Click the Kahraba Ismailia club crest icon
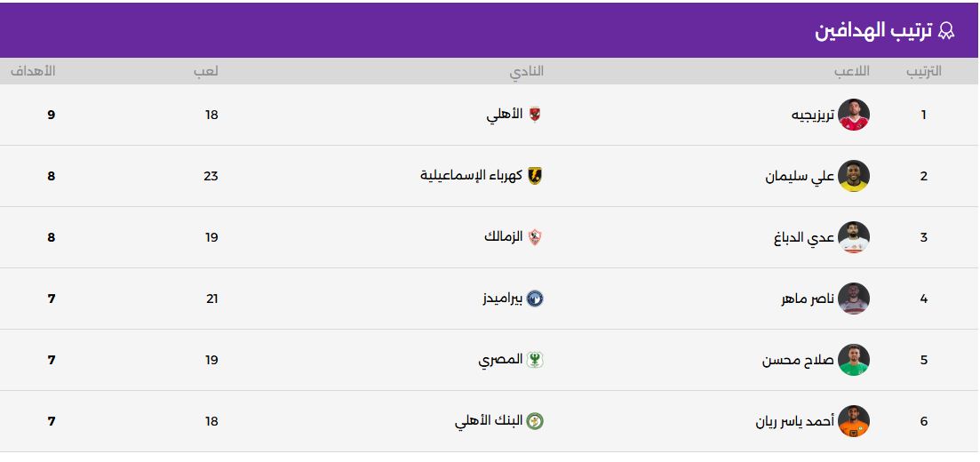 coord(535,176)
